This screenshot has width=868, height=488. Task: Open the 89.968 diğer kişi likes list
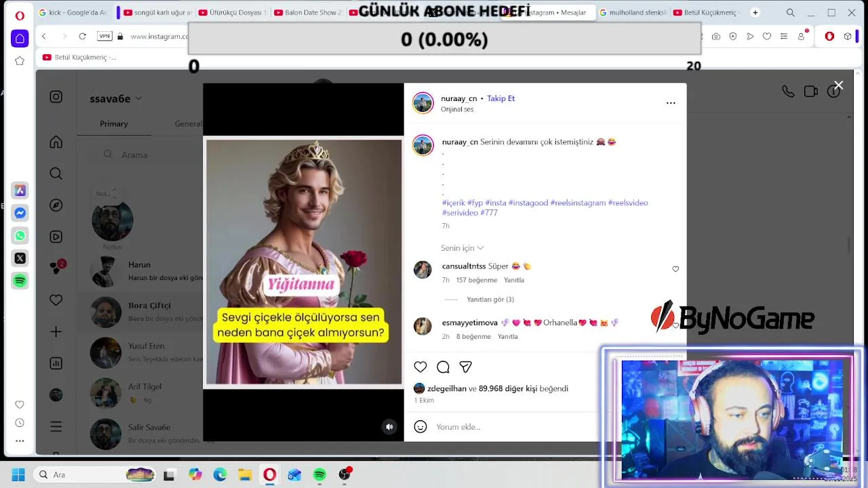coord(508,389)
